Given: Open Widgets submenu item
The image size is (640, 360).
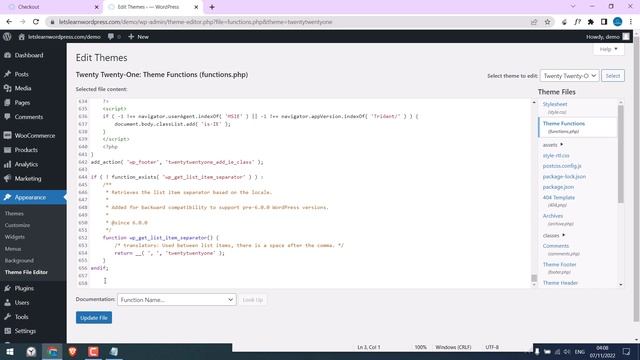Looking at the screenshot, I should (x=15, y=237).
